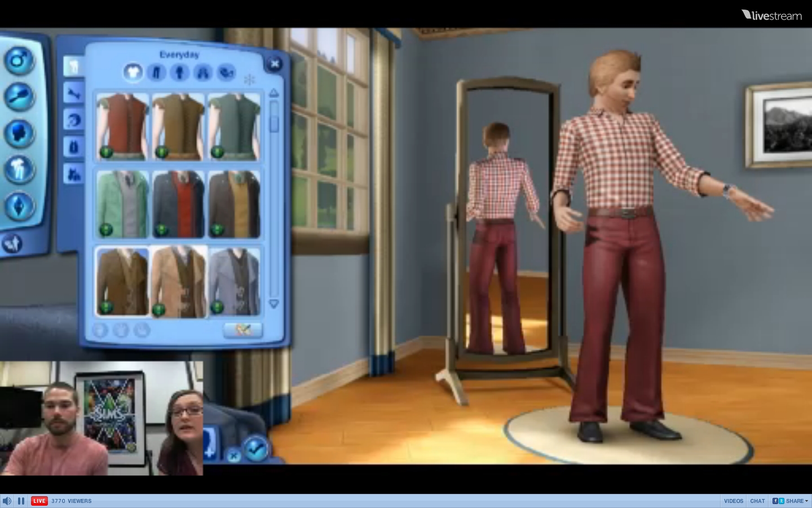Open the VIDEOS tab in the player bar
The width and height of the screenshot is (812, 508).
[734, 501]
